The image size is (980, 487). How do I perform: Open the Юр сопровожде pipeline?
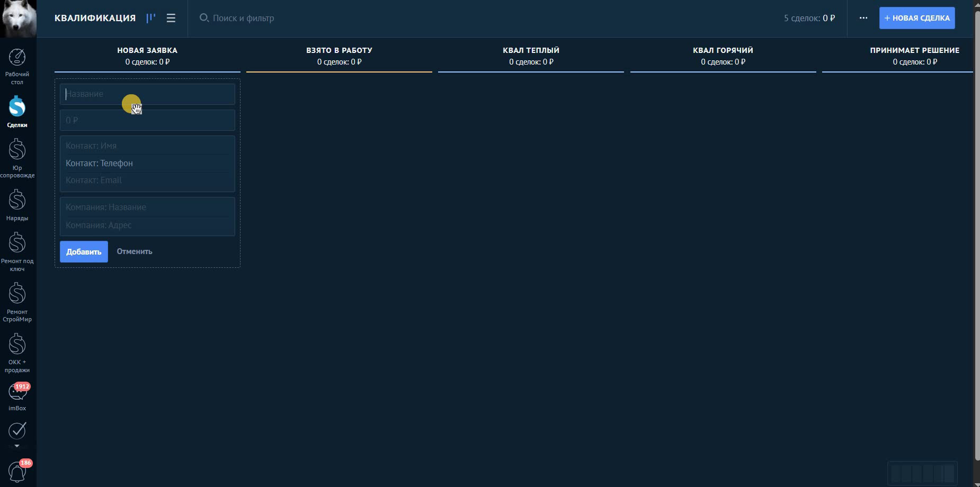point(17,158)
